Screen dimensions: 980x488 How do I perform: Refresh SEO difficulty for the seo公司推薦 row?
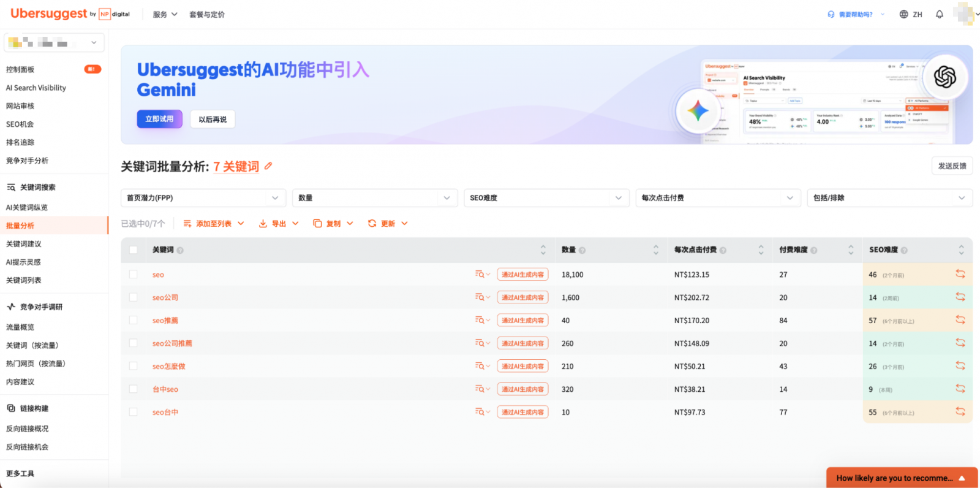(x=960, y=343)
